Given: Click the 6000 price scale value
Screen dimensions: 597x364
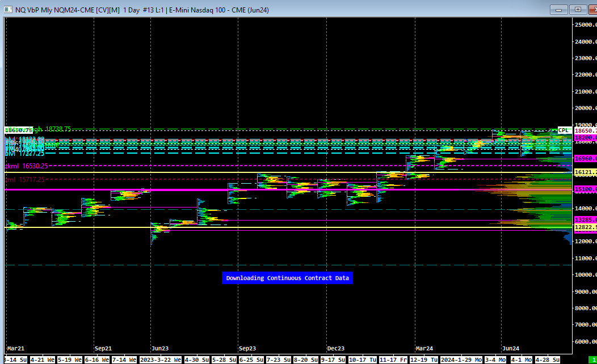Looking at the screenshot, I should coord(586,341).
